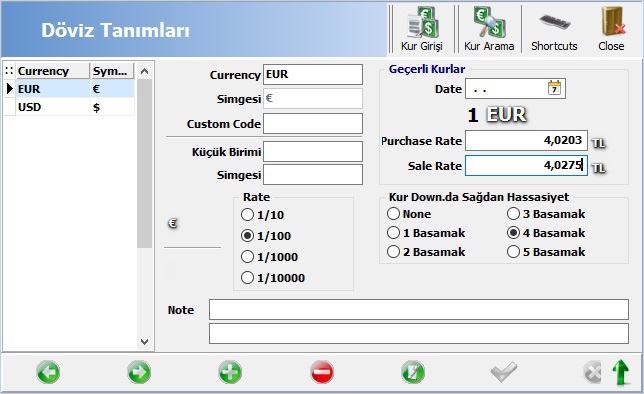The image size is (644, 394).
Task: Open the Date calendar picker
Action: tap(554, 88)
